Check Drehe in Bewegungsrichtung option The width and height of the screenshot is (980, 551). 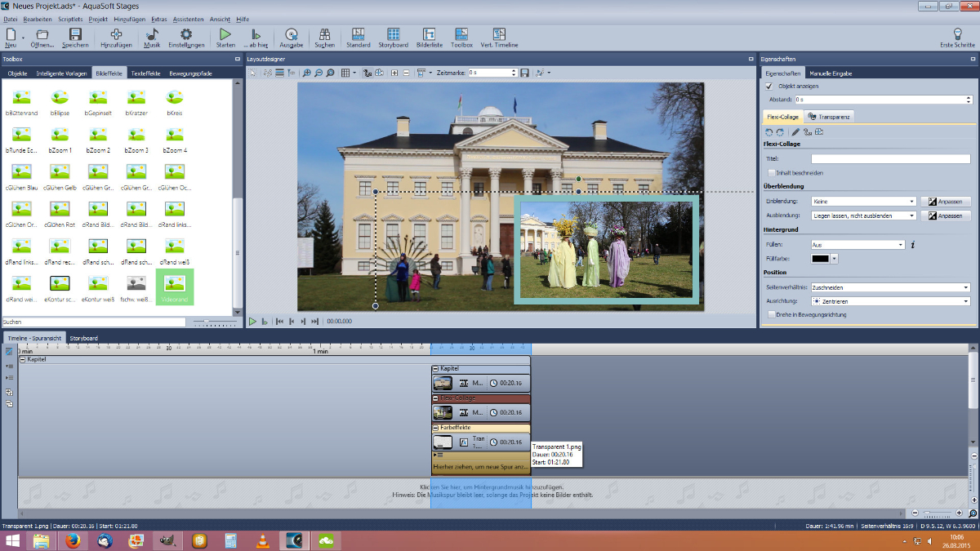[x=772, y=314]
